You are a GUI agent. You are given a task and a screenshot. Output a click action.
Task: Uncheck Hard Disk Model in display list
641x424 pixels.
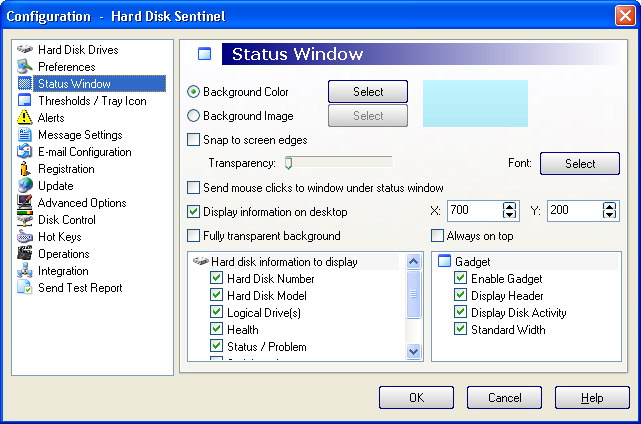[216, 295]
